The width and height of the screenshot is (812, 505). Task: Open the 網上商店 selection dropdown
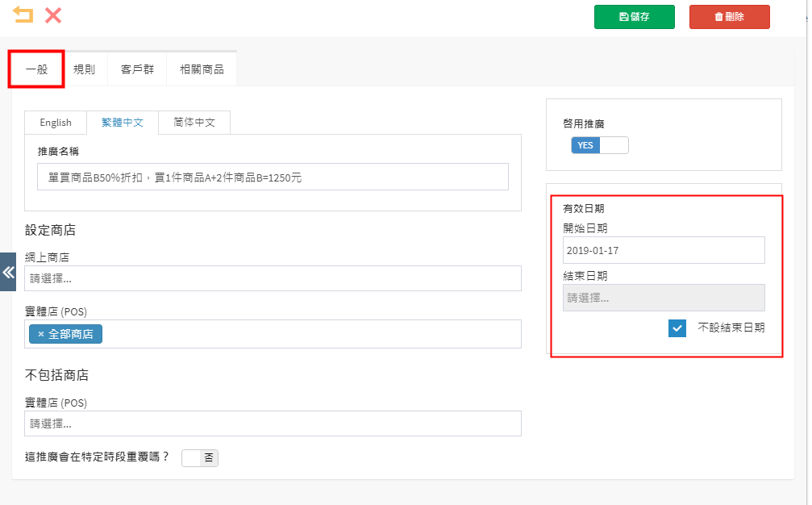pyautogui.click(x=273, y=278)
